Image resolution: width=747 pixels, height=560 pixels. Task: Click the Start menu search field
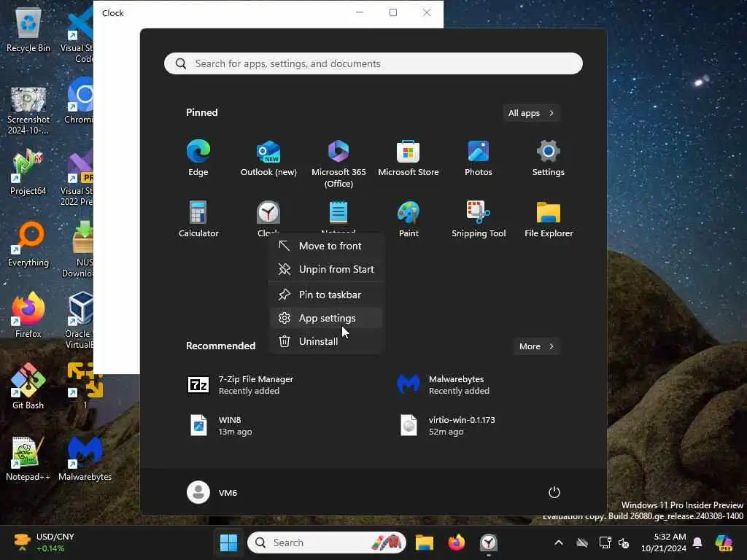click(373, 63)
